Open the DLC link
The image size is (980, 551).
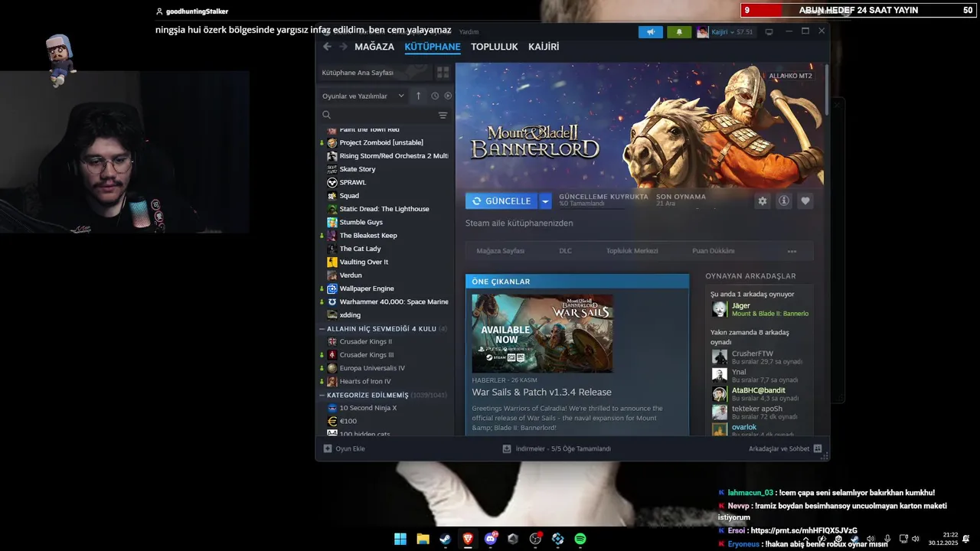tap(565, 251)
